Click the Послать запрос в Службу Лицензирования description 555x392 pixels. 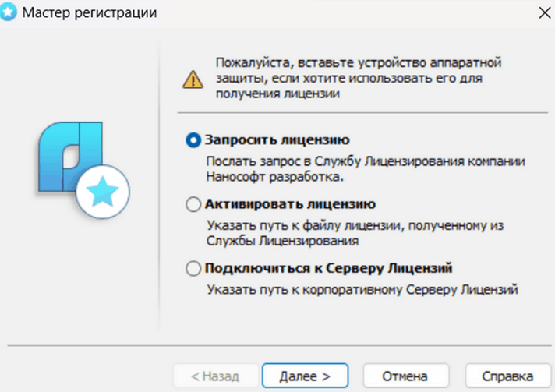(x=366, y=169)
